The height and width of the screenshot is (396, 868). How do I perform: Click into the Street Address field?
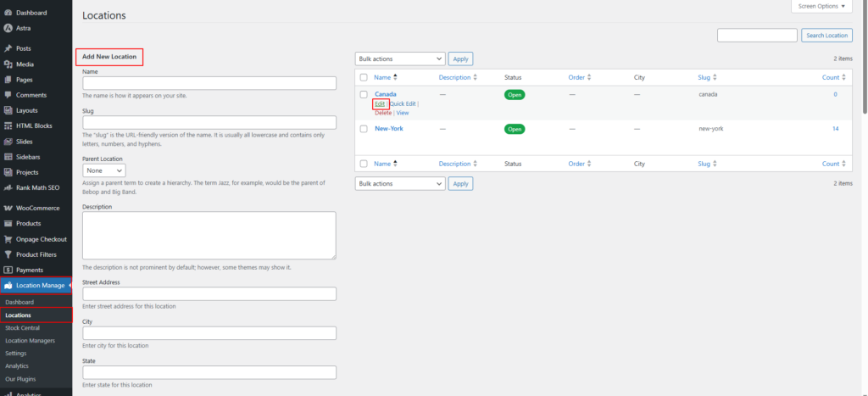click(209, 294)
